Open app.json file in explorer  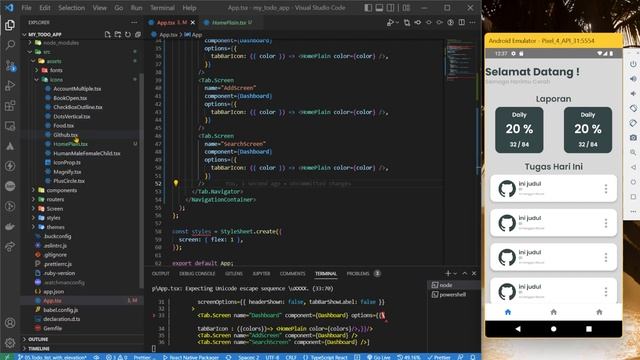point(53,291)
